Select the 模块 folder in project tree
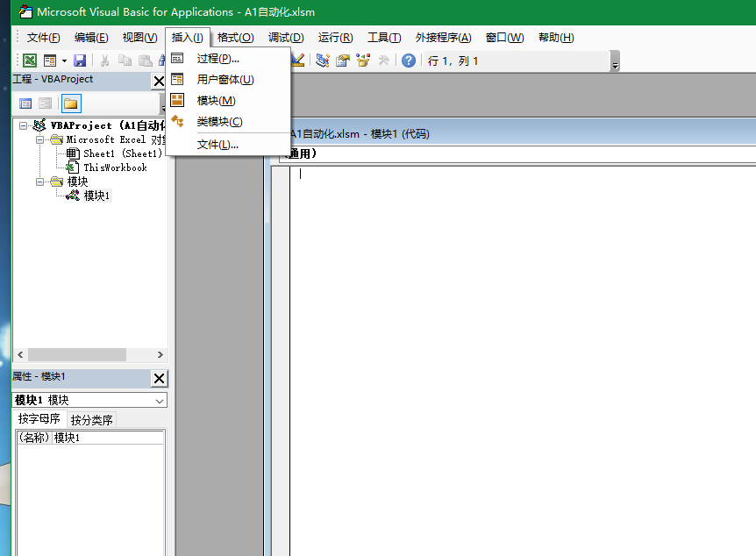Viewport: 756px width, 556px height. pos(77,182)
